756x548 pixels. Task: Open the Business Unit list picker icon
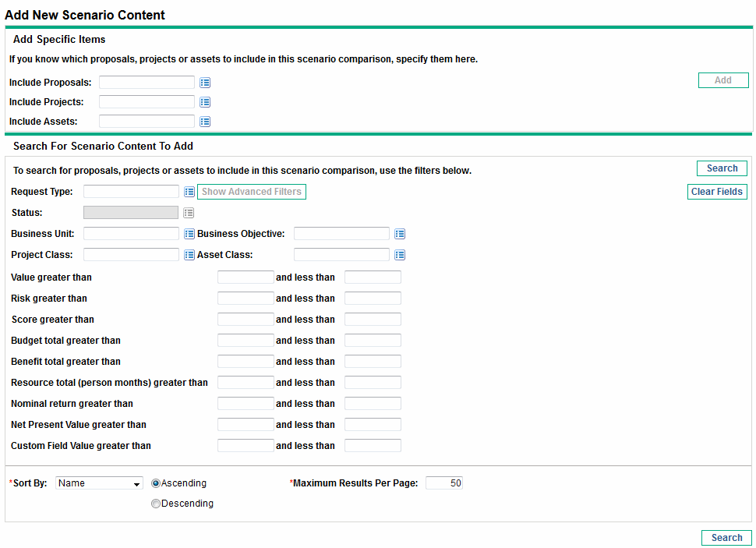189,234
